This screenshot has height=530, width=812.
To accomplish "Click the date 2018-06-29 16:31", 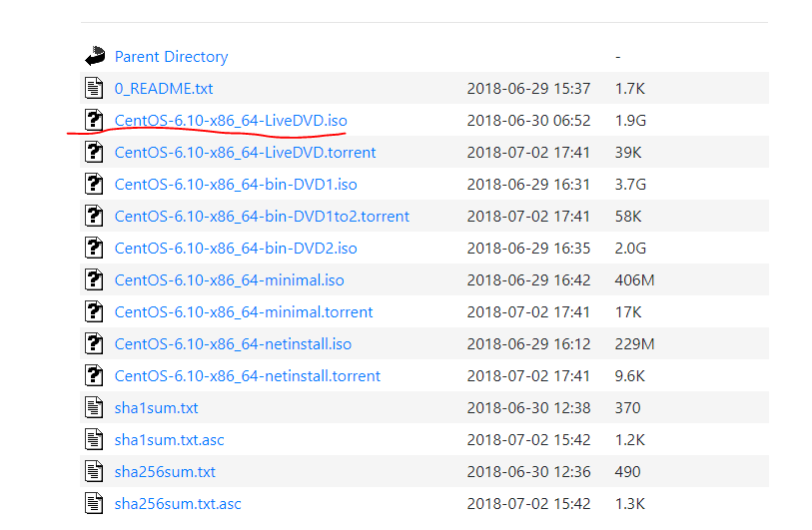I will (528, 185).
